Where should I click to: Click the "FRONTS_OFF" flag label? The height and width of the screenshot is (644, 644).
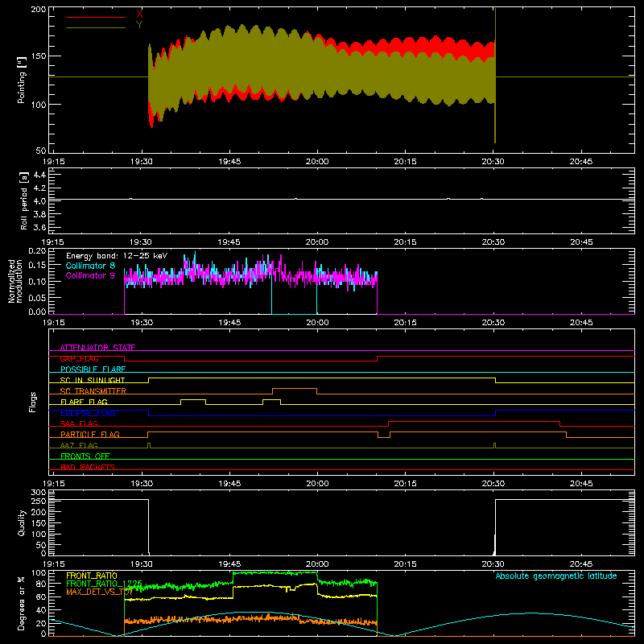tap(85, 456)
